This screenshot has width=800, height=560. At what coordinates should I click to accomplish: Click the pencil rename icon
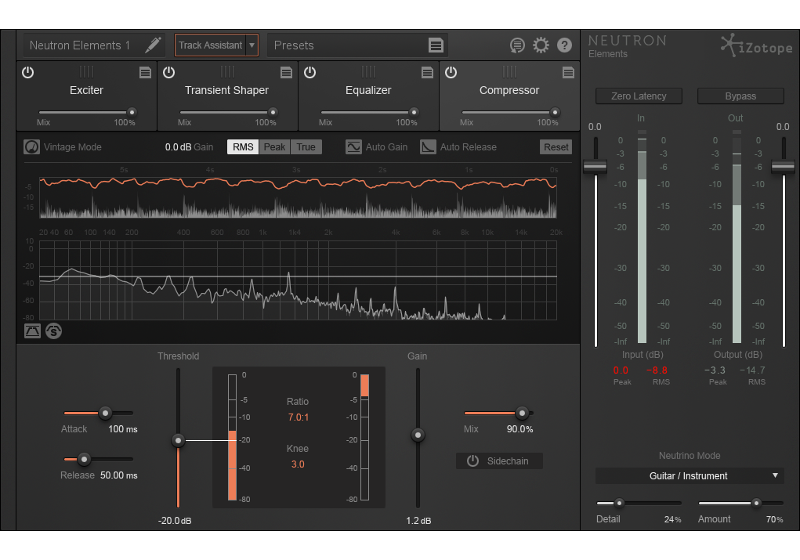[153, 45]
